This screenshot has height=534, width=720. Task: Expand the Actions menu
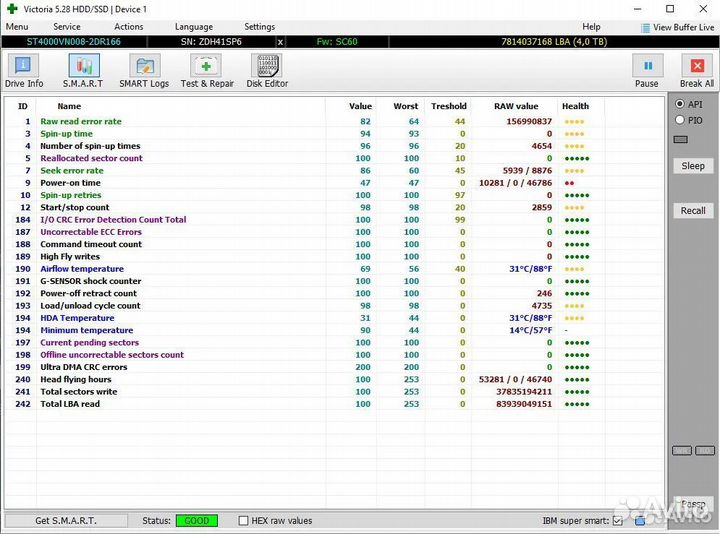pyautogui.click(x=128, y=27)
